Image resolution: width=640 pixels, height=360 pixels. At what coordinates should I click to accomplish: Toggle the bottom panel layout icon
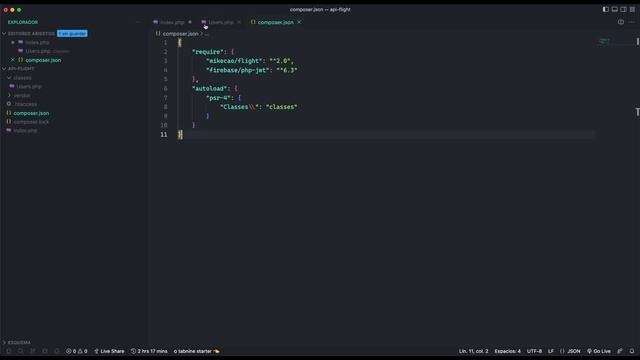(615, 9)
